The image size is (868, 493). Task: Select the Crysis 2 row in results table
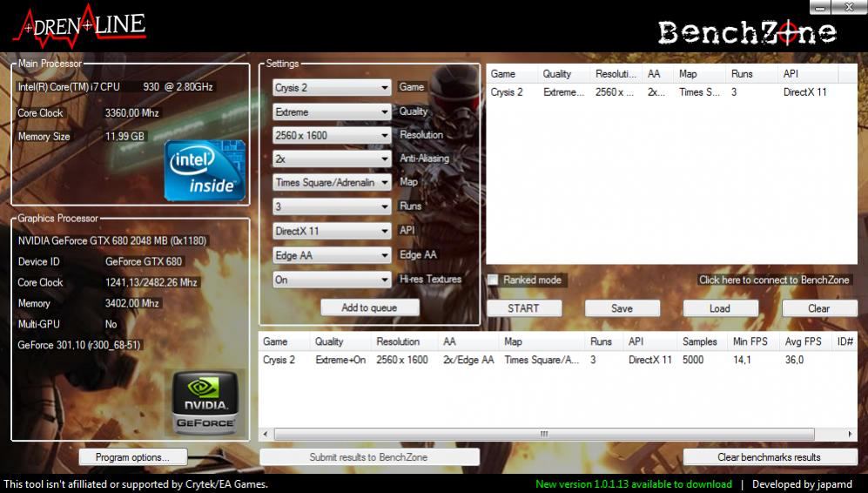tap(557, 360)
